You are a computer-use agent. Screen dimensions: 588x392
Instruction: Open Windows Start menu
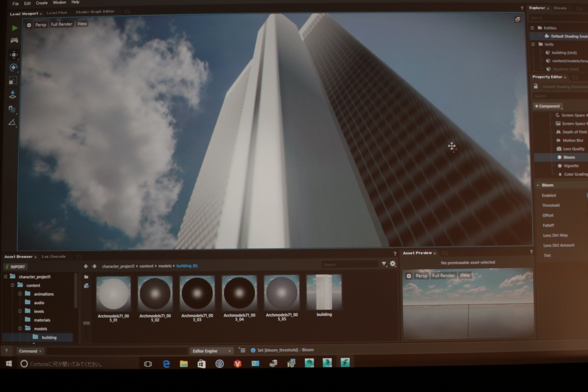pos(8,364)
